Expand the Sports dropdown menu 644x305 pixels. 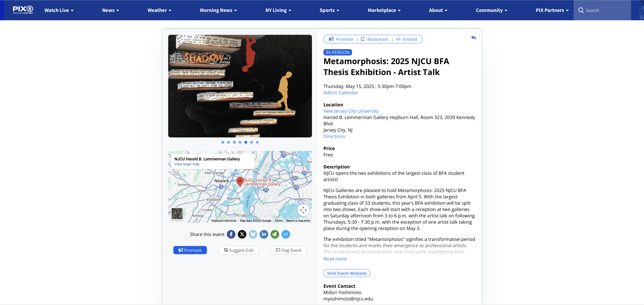329,10
